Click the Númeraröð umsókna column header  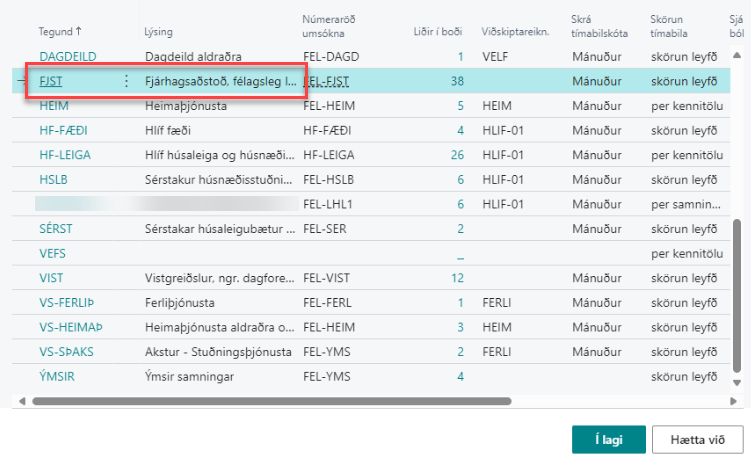pos(330,26)
